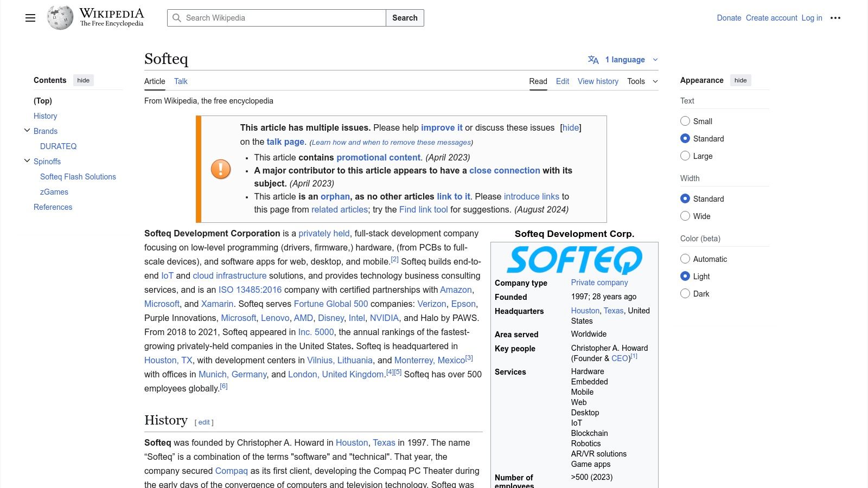
Task: Click the Wikipedia globe logo
Action: point(60,18)
